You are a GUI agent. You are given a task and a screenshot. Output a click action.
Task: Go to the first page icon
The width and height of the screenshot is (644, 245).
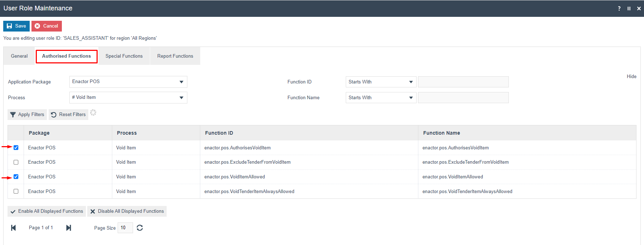[14, 228]
